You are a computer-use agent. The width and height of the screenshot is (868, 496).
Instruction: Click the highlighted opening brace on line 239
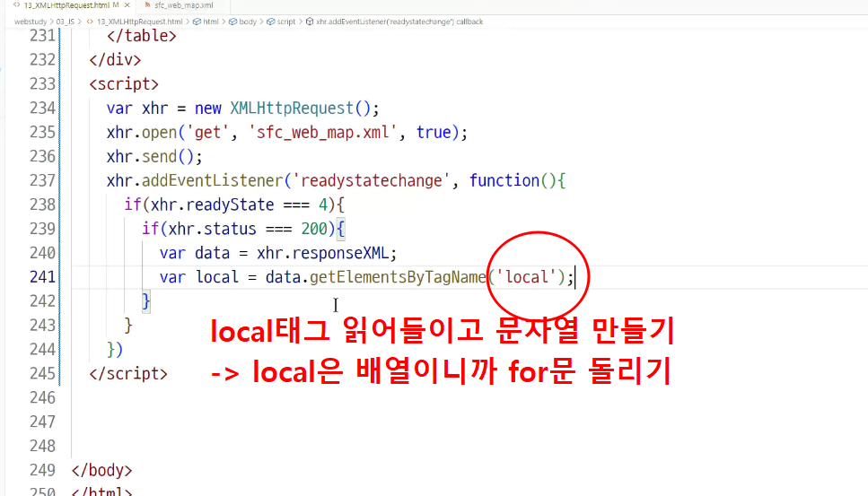(x=340, y=229)
